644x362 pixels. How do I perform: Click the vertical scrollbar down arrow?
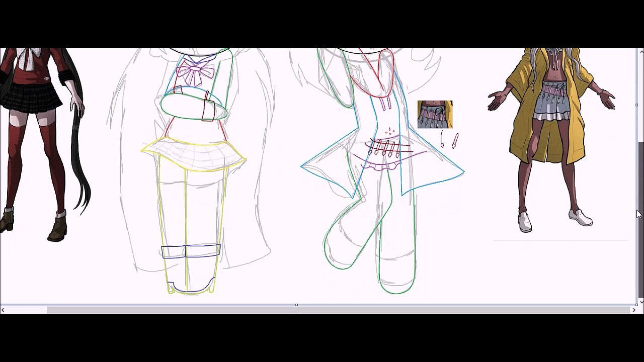(641, 301)
